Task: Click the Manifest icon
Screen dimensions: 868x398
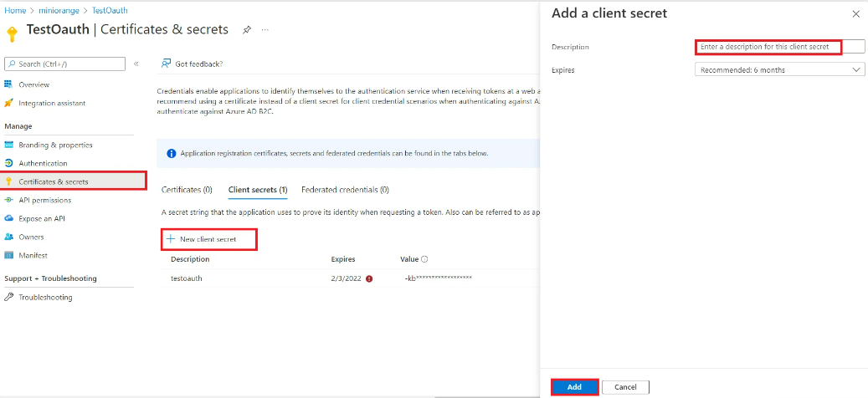Action: click(x=8, y=255)
